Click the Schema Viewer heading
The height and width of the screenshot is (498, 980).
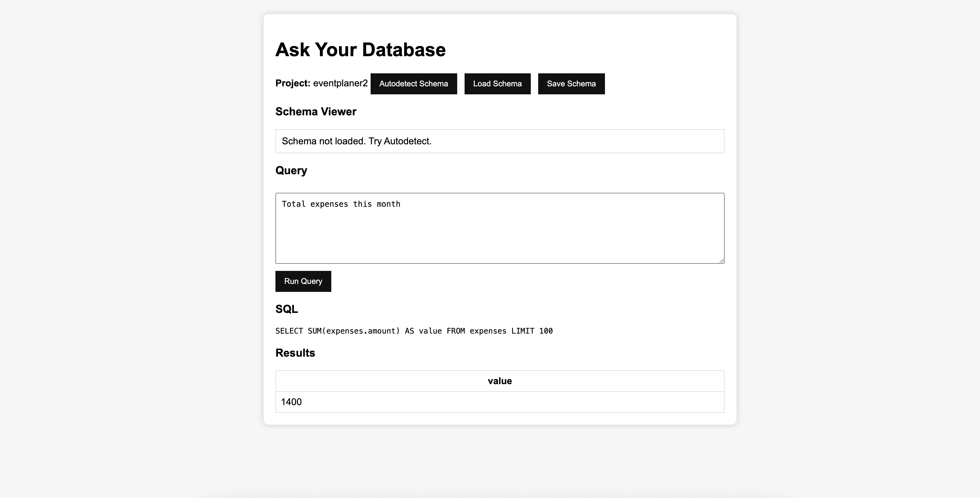(316, 111)
